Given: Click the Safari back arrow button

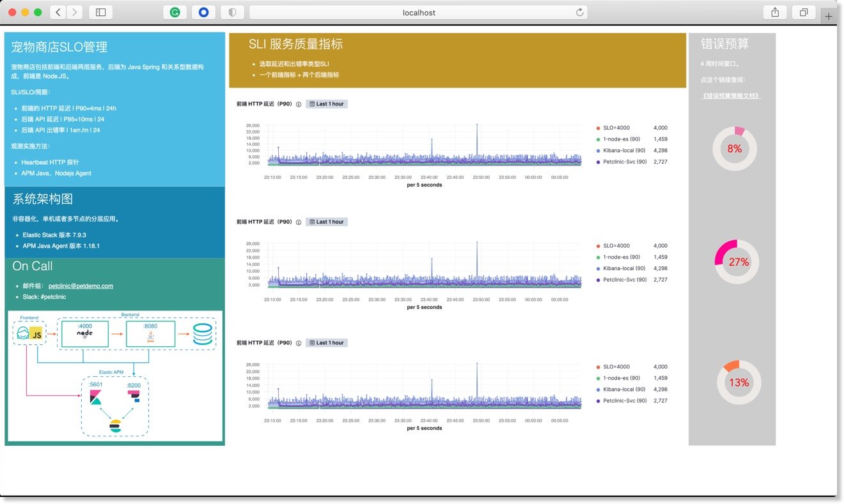Looking at the screenshot, I should pyautogui.click(x=58, y=12).
